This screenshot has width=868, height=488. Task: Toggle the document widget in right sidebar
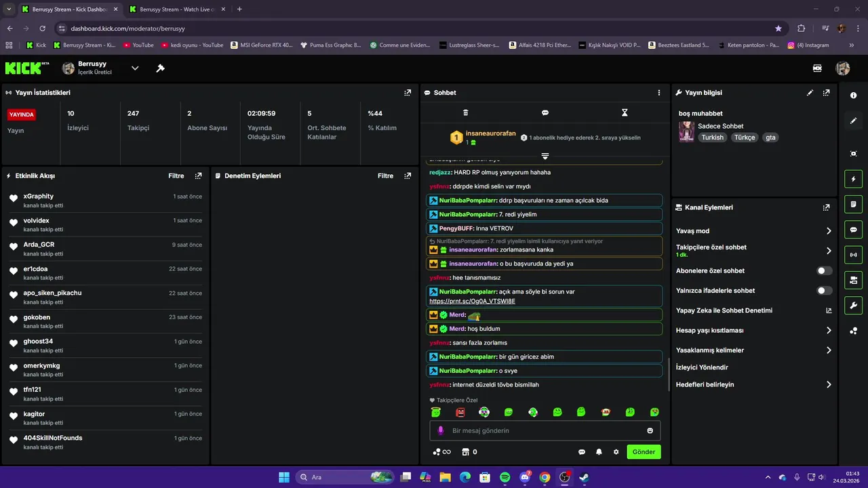pyautogui.click(x=853, y=204)
